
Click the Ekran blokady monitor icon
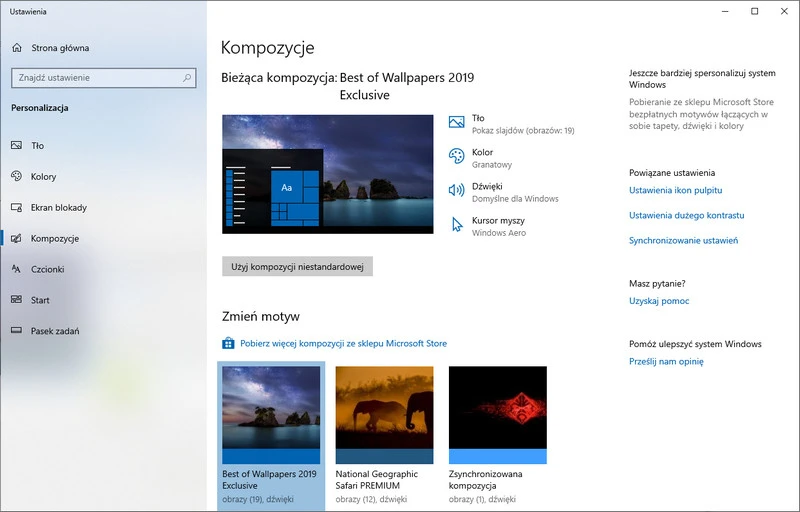(x=16, y=207)
